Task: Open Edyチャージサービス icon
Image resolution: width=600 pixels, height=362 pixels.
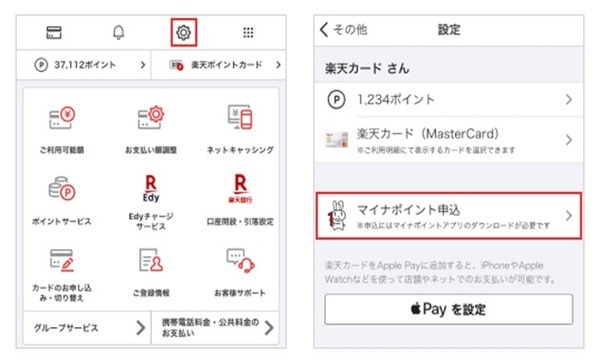Action: tap(151, 188)
